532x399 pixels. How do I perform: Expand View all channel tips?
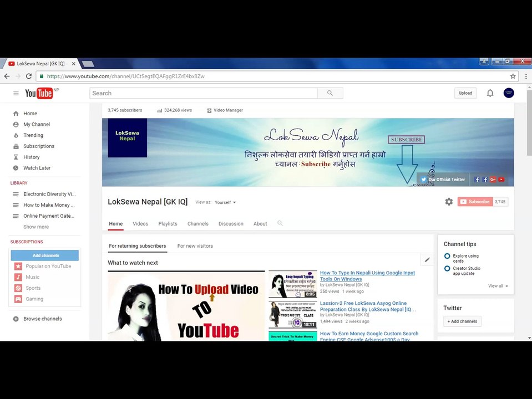pos(498,286)
